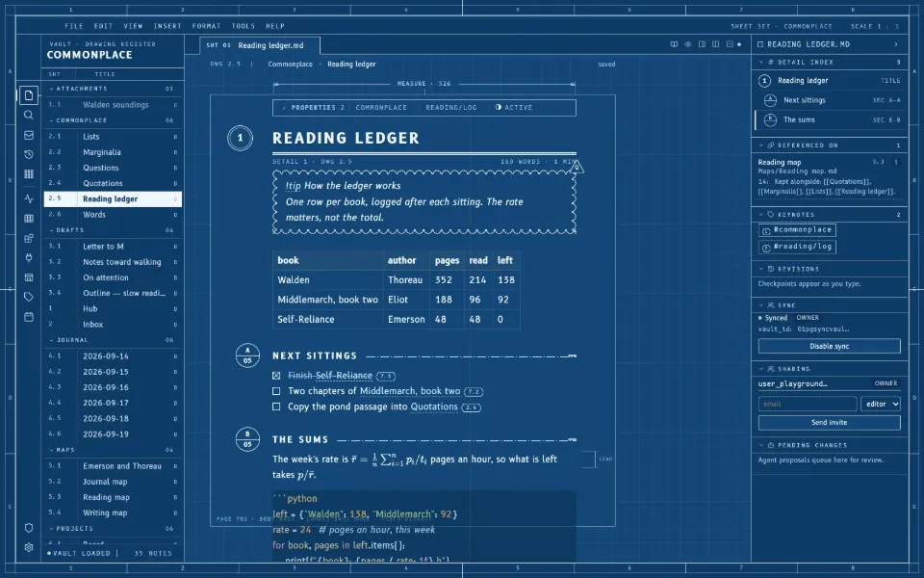Image resolution: width=924 pixels, height=578 pixels.
Task: Toggle the ACTIVE status in properties bar
Action: coord(514,107)
